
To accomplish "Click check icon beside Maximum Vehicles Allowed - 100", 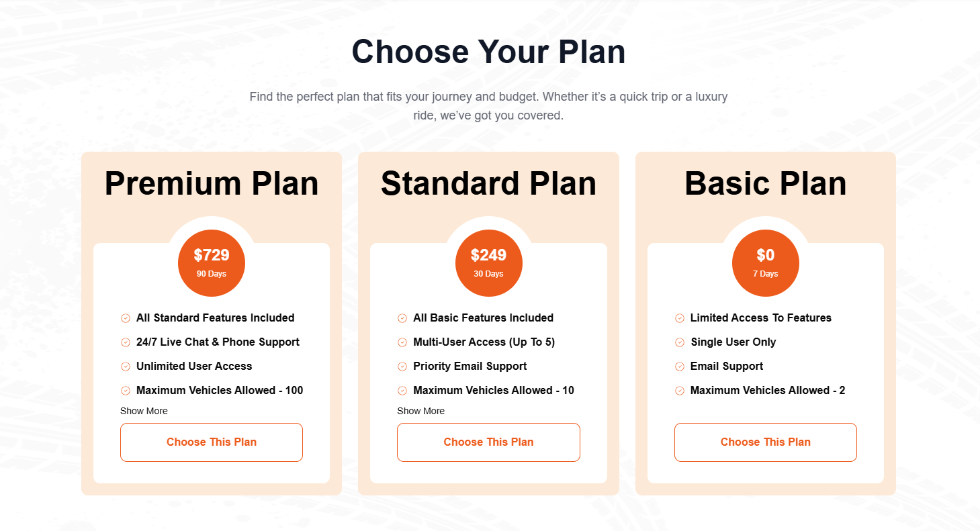I will click(x=126, y=391).
